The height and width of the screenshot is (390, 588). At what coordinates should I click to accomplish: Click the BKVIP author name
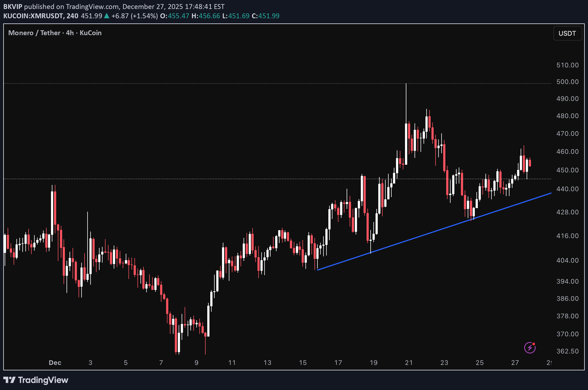[13, 7]
